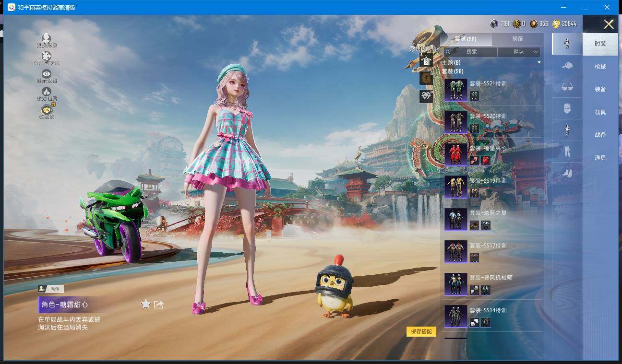Switch to the 搭配 tab
622x364 pixels.
(x=518, y=39)
